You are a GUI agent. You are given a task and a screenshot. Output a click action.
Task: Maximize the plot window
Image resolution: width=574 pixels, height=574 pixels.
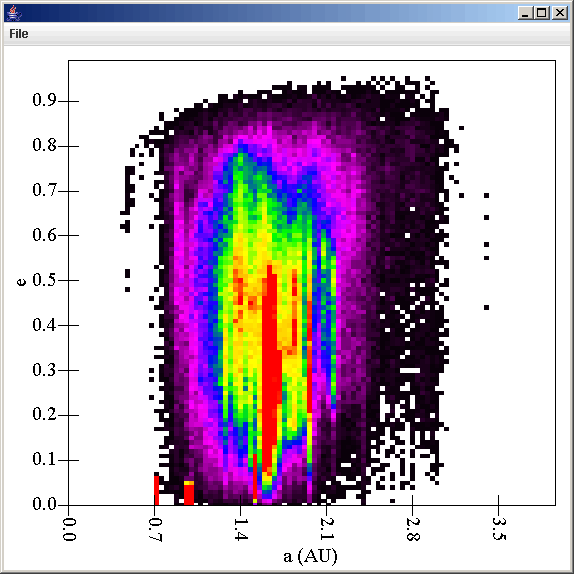coord(542,13)
